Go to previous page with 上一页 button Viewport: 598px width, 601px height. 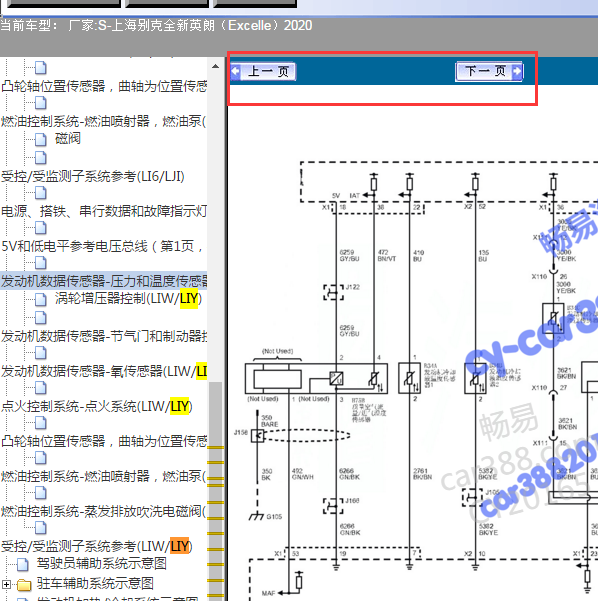[263, 71]
